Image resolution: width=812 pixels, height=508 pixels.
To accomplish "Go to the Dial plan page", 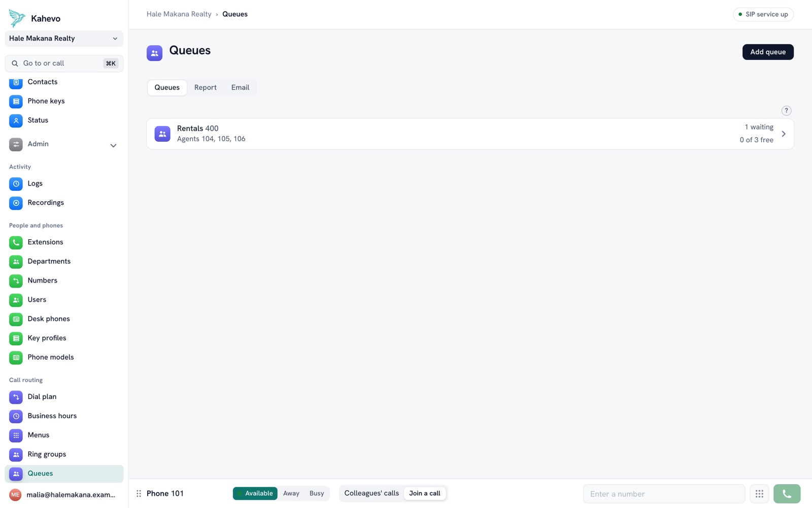I will (x=64, y=397).
